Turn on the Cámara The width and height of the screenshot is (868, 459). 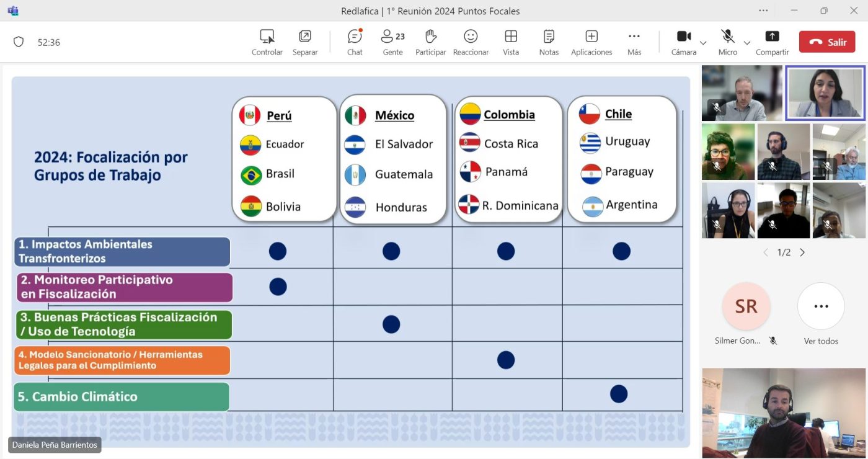point(683,42)
